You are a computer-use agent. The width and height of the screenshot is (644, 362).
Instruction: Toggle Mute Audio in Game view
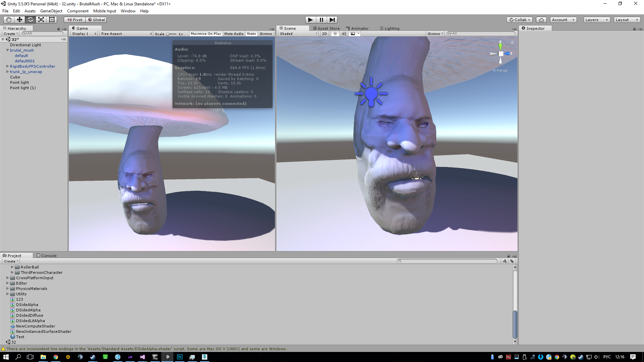click(234, 34)
